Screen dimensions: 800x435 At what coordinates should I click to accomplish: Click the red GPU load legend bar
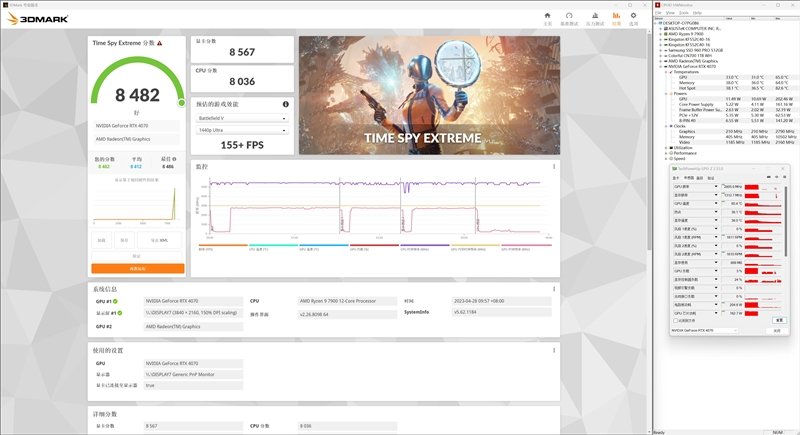tap(374, 245)
